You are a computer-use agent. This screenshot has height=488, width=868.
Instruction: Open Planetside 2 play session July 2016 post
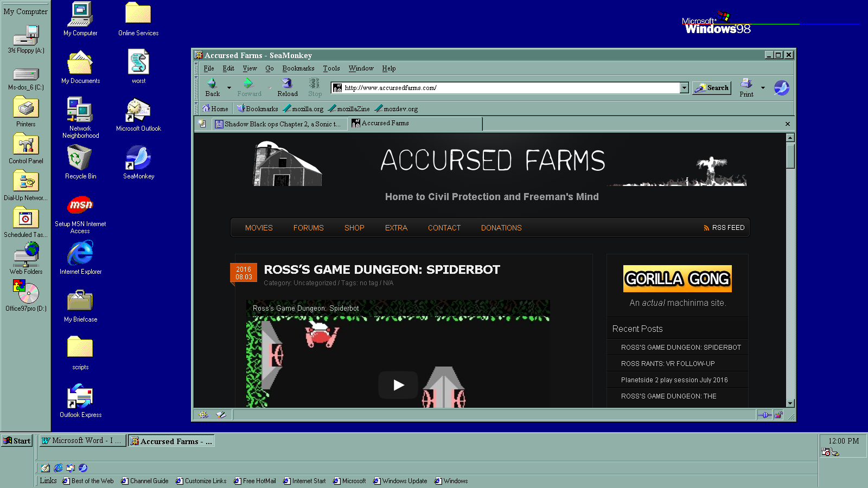(674, 380)
